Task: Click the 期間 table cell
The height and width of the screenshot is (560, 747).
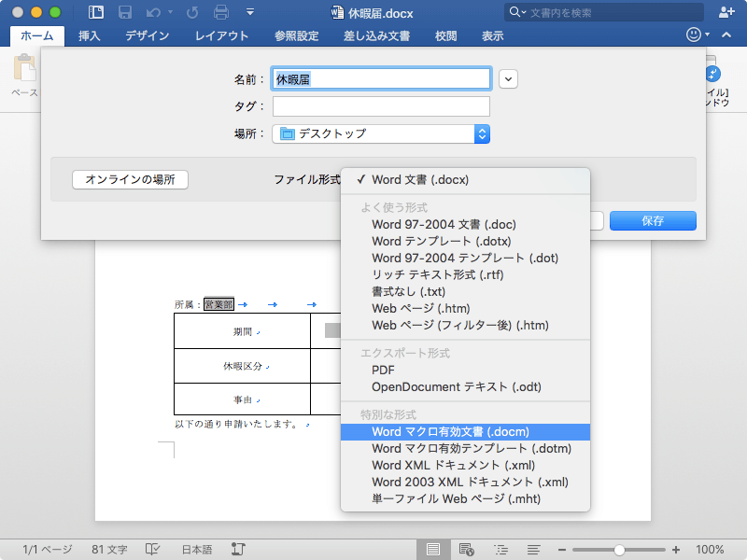Action: pos(243,331)
